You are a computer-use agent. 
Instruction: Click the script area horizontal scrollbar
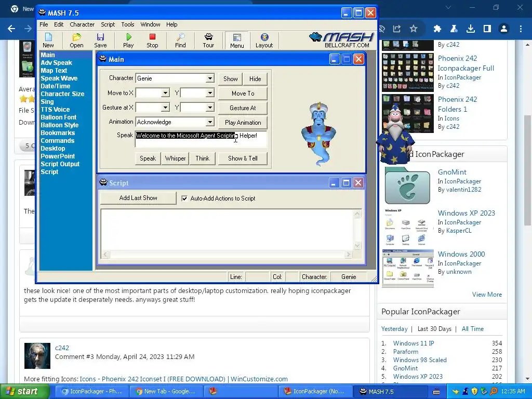[x=227, y=255]
